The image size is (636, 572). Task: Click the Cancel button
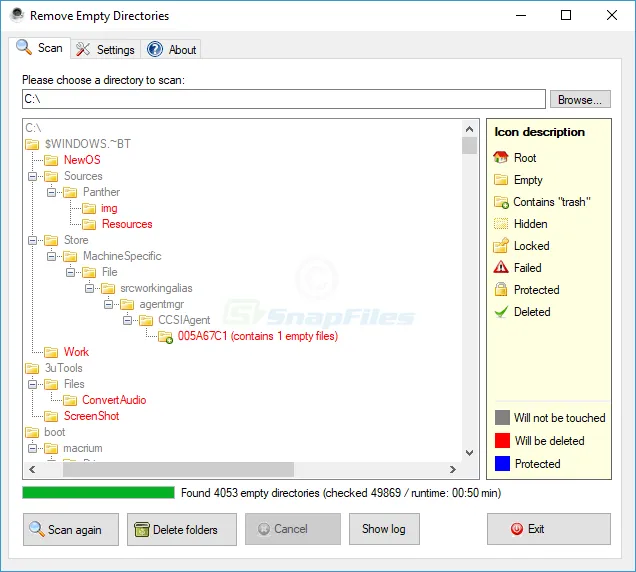293,529
